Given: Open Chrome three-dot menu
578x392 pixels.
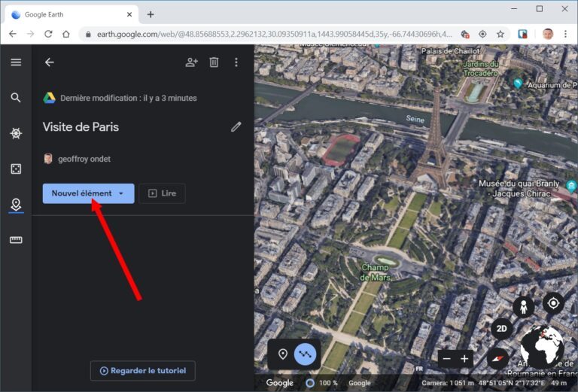Looking at the screenshot, I should (x=565, y=34).
